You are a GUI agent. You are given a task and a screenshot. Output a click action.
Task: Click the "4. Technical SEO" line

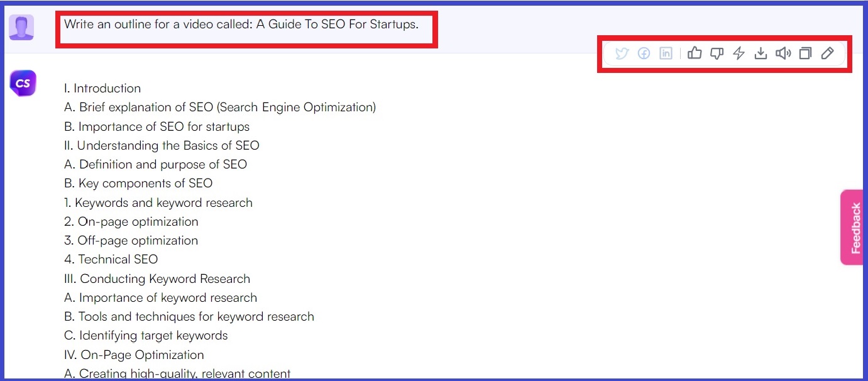[x=111, y=259]
